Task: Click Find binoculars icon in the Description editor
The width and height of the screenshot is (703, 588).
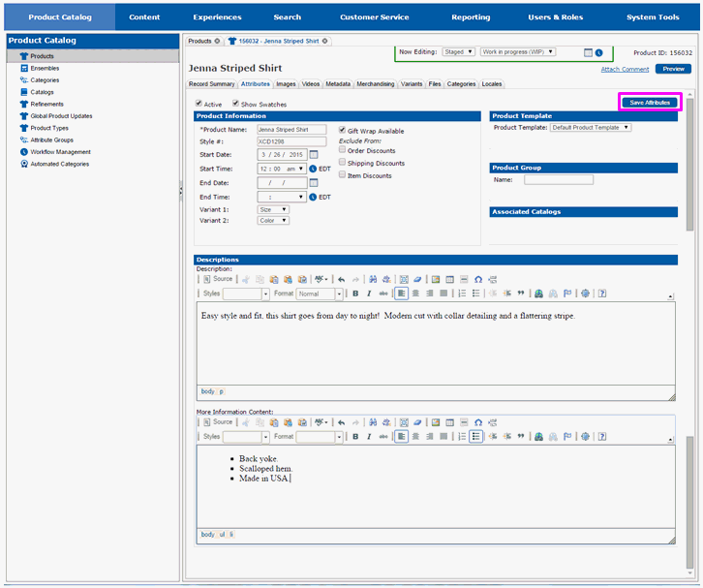Action: pos(373,279)
